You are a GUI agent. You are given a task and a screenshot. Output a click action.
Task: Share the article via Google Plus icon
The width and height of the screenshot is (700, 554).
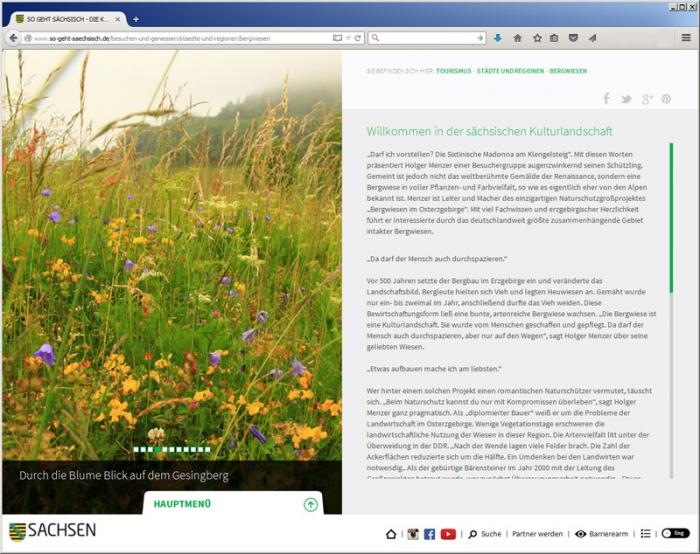tap(647, 99)
